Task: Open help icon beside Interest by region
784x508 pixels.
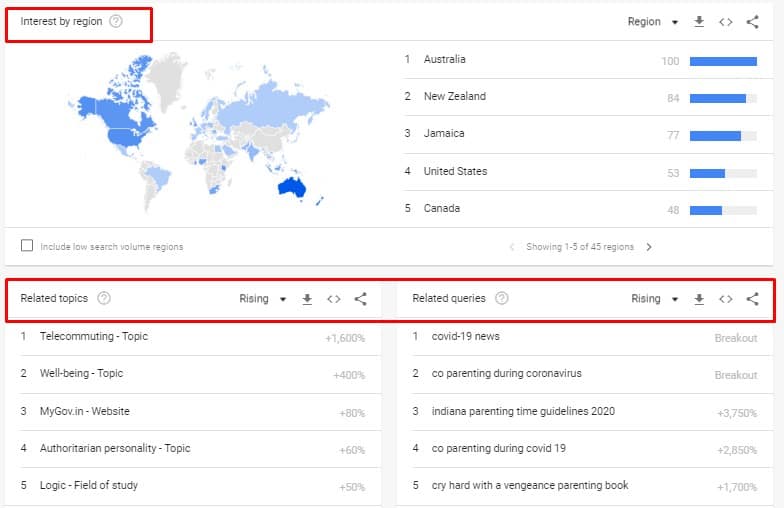Action: click(x=116, y=22)
